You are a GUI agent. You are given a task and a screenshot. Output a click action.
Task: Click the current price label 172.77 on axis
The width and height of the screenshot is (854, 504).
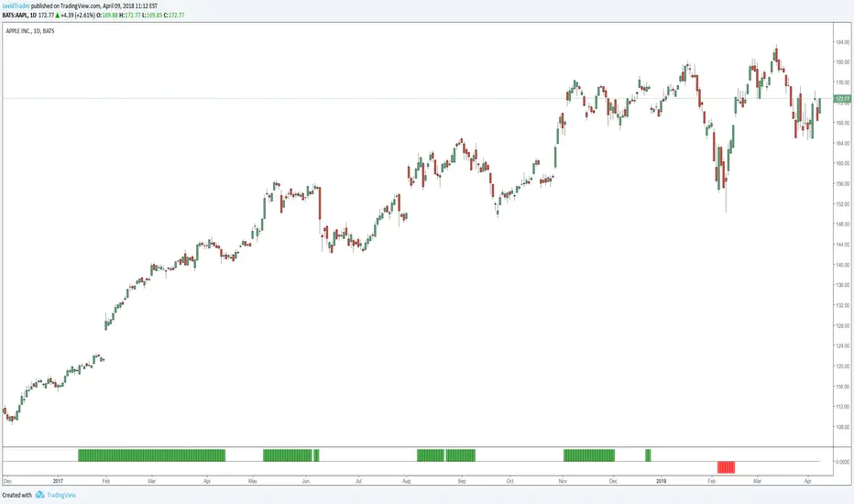[843, 98]
